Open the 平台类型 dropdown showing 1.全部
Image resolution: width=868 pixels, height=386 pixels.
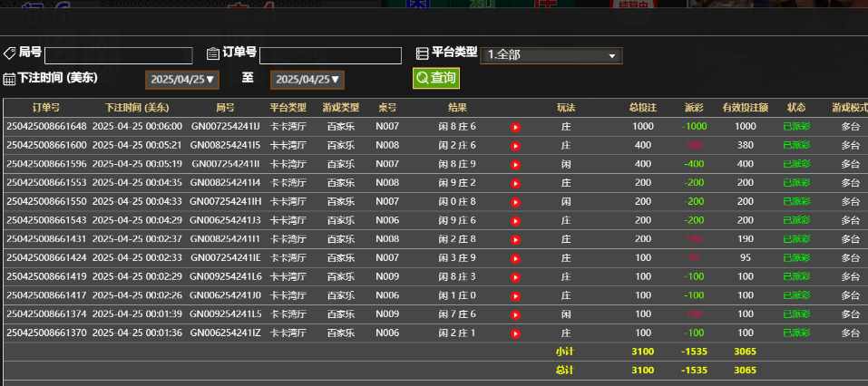coord(551,55)
